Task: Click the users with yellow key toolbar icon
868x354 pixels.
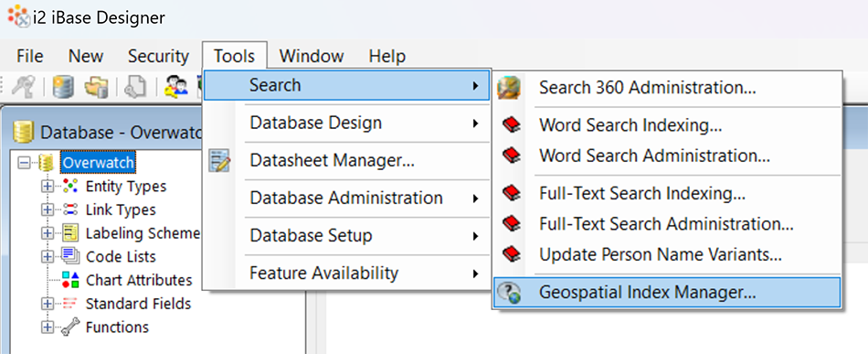Action: pos(176,87)
